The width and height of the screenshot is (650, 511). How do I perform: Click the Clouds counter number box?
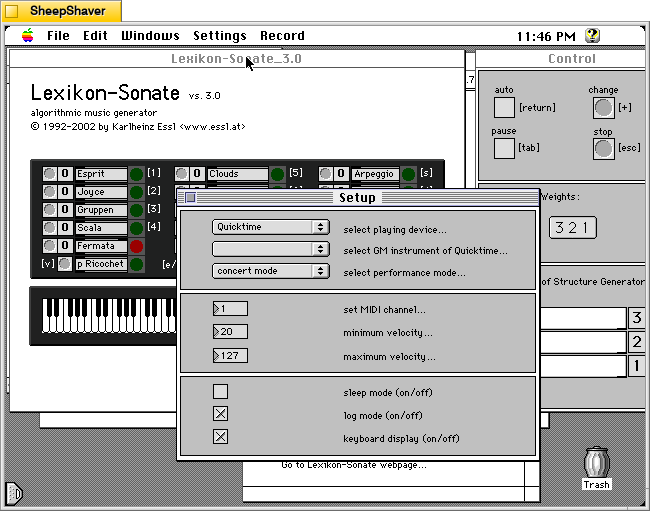(x=196, y=174)
